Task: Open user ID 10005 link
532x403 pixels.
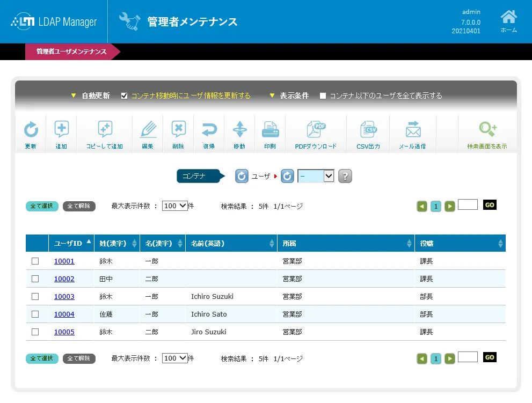Action: (x=64, y=332)
